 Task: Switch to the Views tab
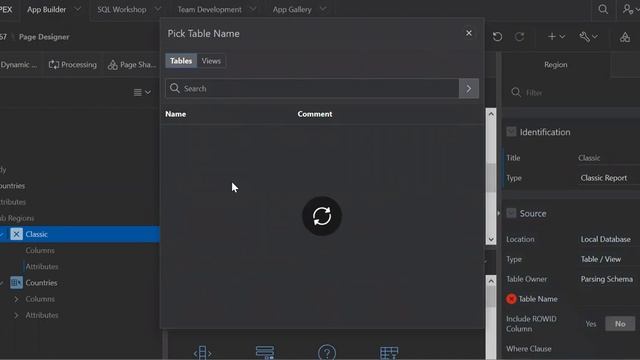211,61
